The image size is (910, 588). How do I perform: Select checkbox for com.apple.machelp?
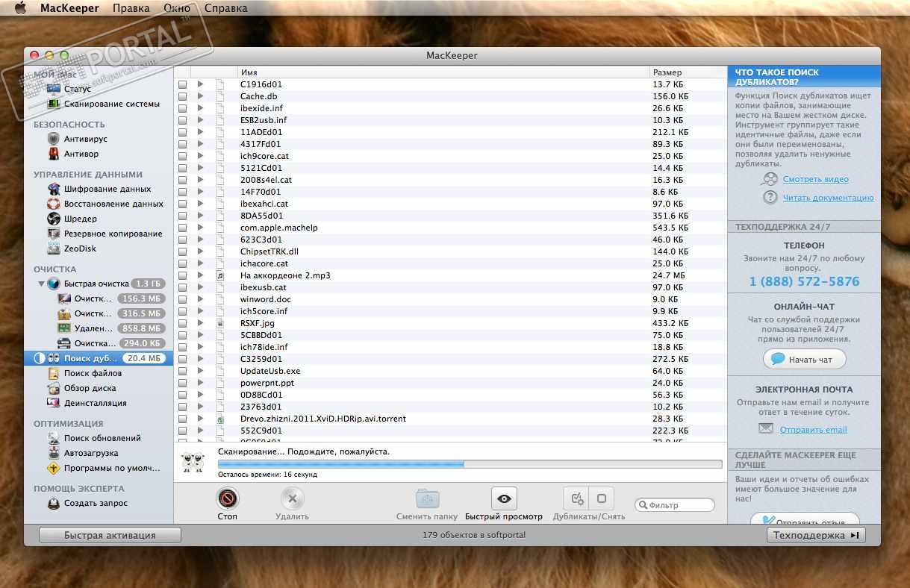pyautogui.click(x=183, y=228)
